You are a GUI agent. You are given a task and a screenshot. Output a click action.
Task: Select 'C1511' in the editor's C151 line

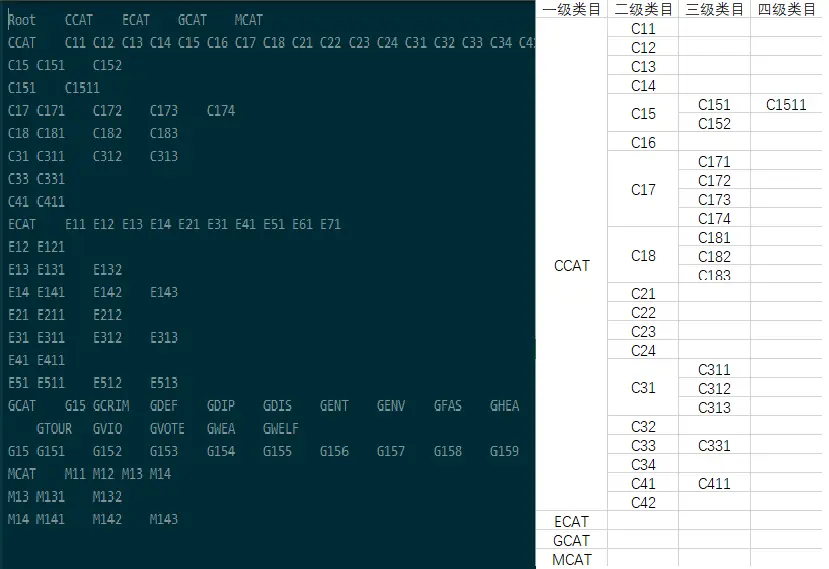(82, 88)
